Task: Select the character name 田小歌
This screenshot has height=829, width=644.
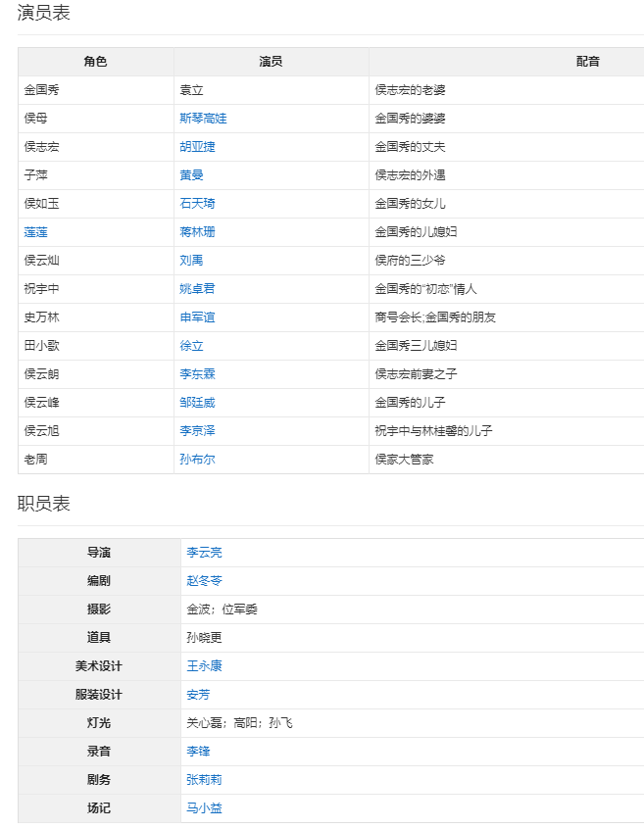Action: [41, 346]
